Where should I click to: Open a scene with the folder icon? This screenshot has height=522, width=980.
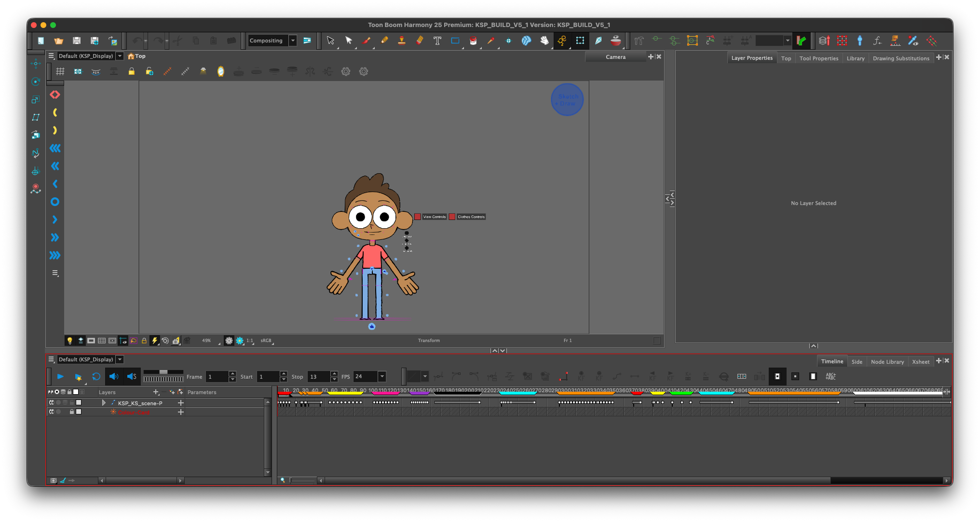(59, 41)
